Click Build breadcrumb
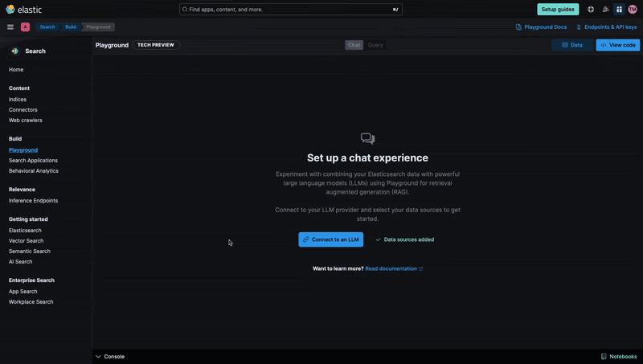This screenshot has height=364, width=643. [71, 27]
